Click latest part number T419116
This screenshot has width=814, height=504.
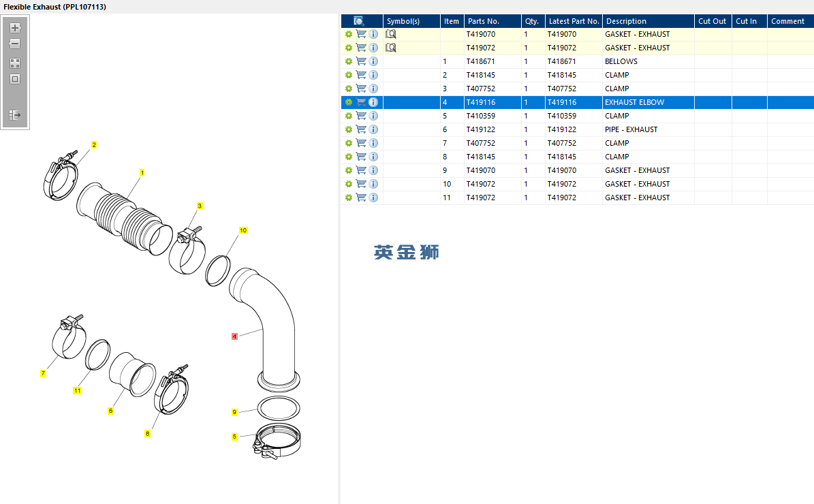(x=562, y=102)
